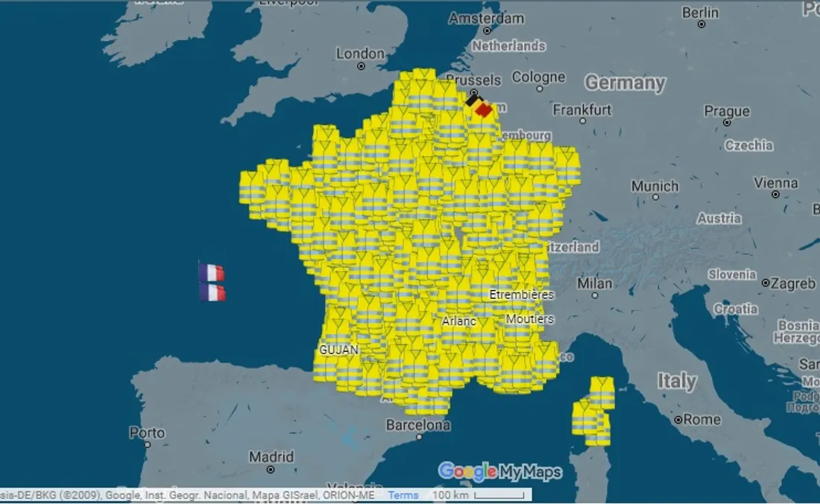Open the GUJAN yellow vest marker
Viewport: 820px width, 504px height.
pyautogui.click(x=338, y=350)
